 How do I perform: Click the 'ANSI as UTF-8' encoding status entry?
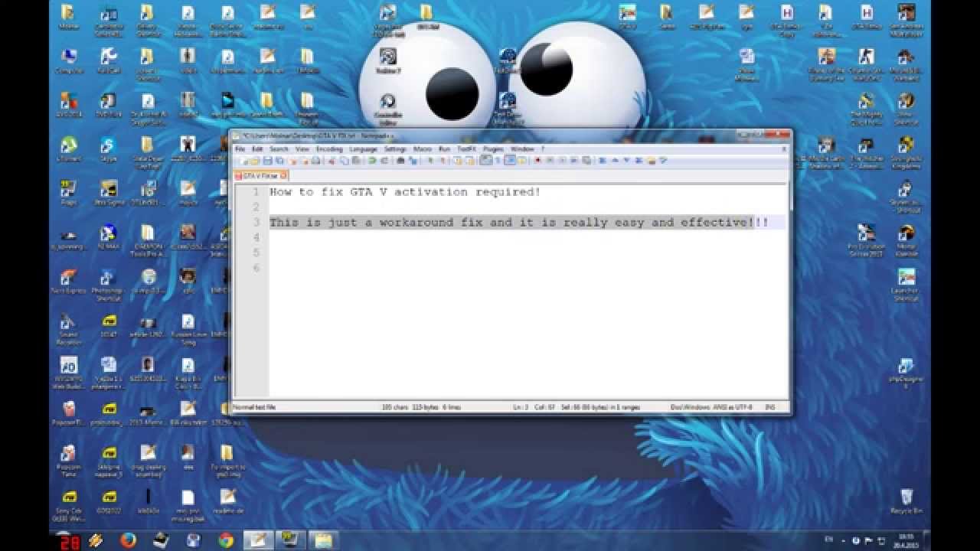coord(733,407)
